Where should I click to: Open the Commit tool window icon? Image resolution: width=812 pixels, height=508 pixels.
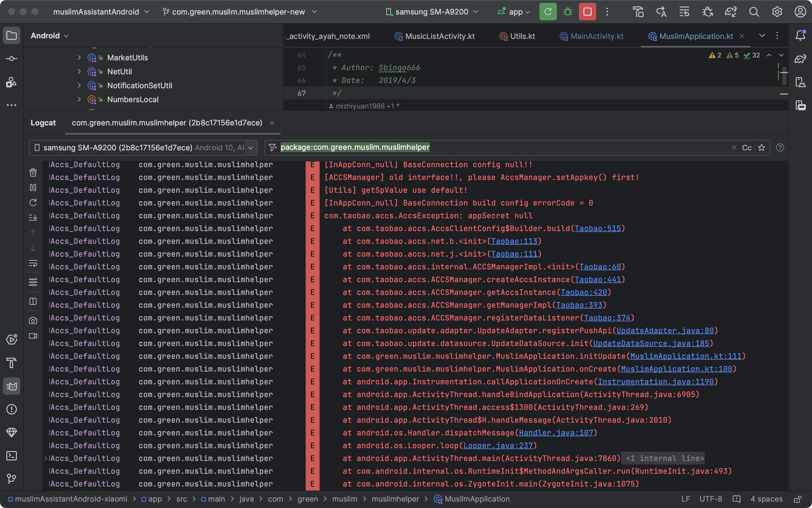(11, 59)
